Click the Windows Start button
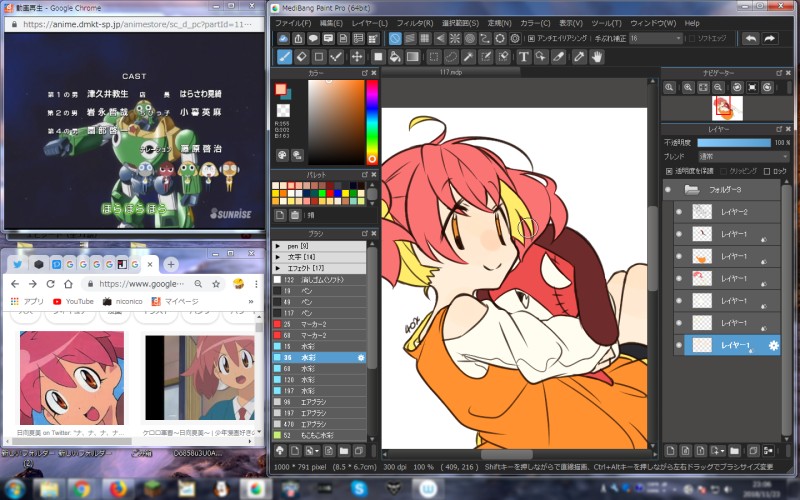This screenshot has height=500, width=800. [14, 489]
